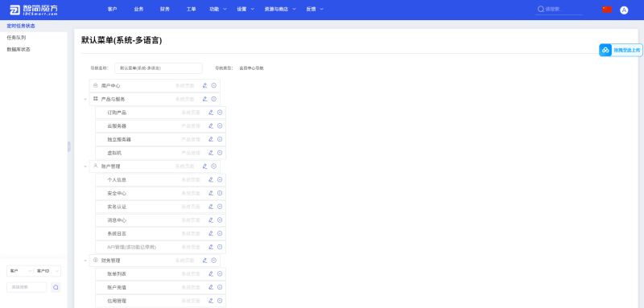
Task: Go to 客户 in top navigation
Action: [112, 9]
